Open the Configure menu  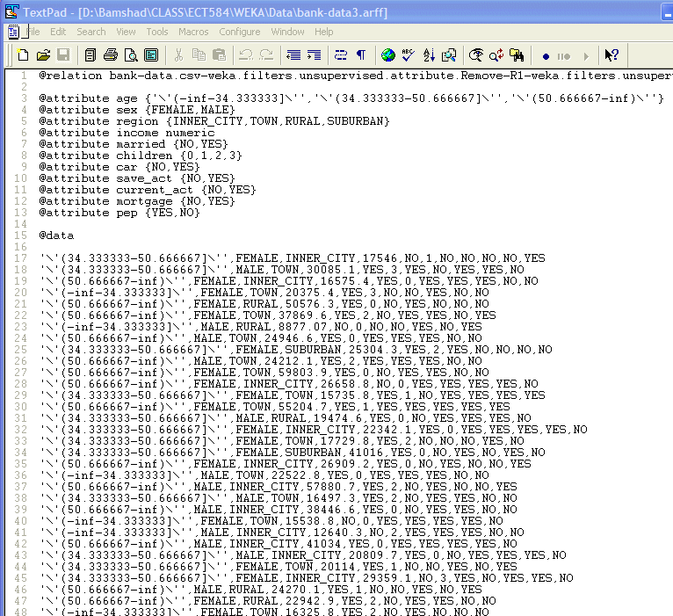240,32
